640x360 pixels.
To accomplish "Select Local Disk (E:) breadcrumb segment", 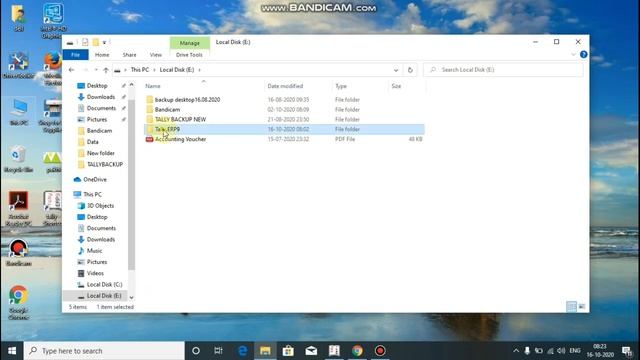I will [x=177, y=70].
